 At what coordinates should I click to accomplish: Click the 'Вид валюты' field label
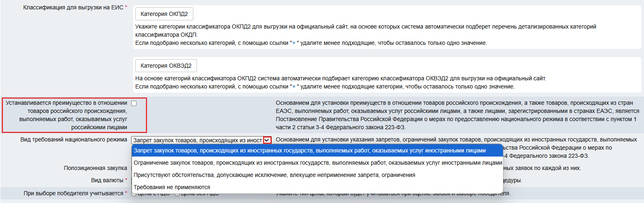point(107,180)
